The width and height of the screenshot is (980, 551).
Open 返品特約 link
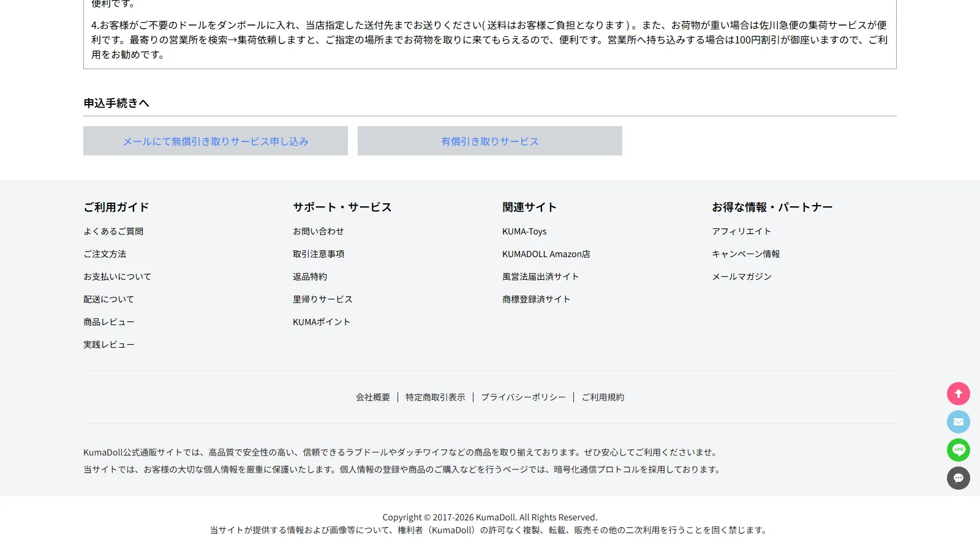[310, 277]
